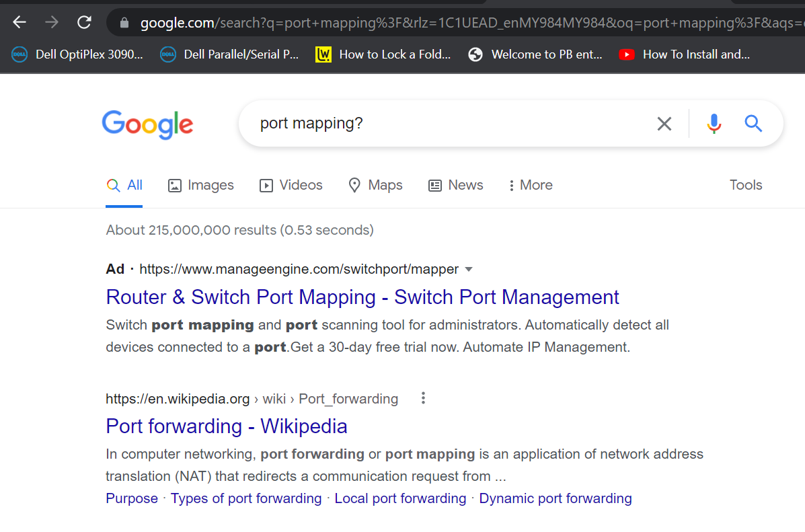
Task: Click the URL in the address bar
Action: click(471, 23)
